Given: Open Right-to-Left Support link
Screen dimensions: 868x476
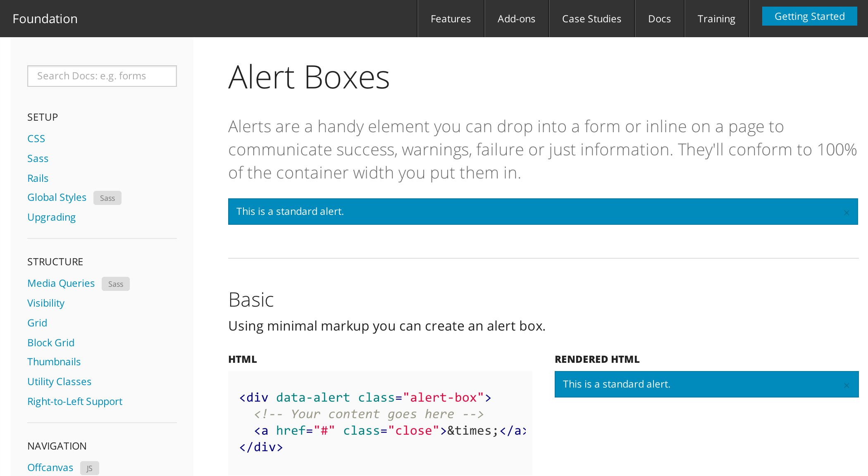Looking at the screenshot, I should point(75,401).
